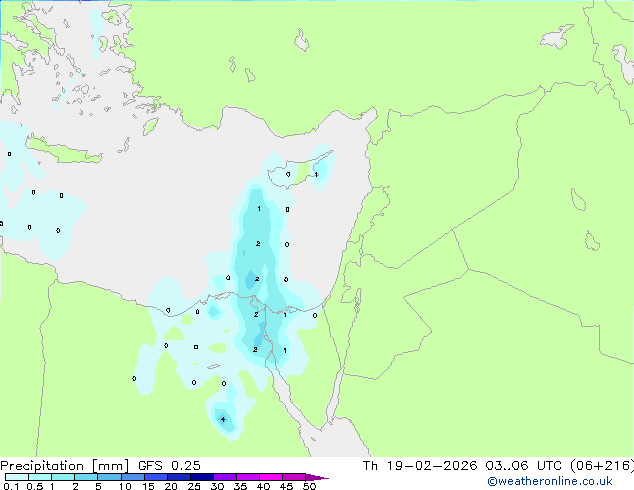Click the 0.5–1 mm legend swatch
634x490 pixels.
[x=40, y=477]
